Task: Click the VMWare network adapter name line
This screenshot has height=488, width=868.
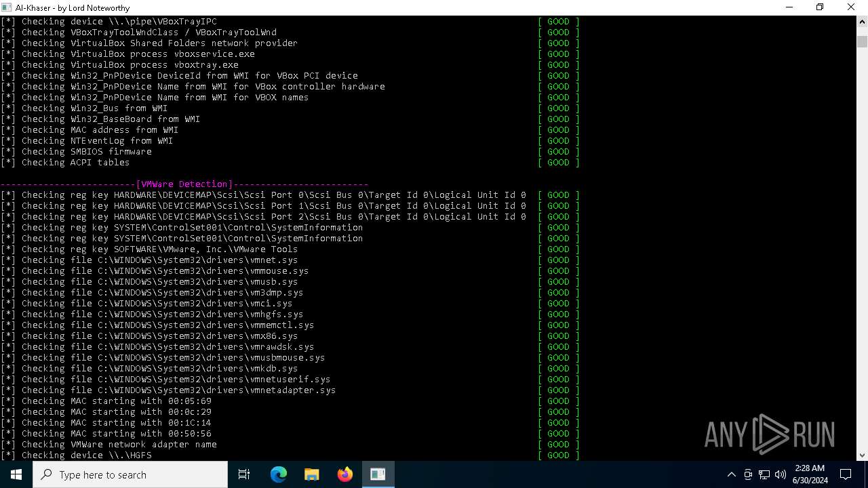Action: point(108,445)
